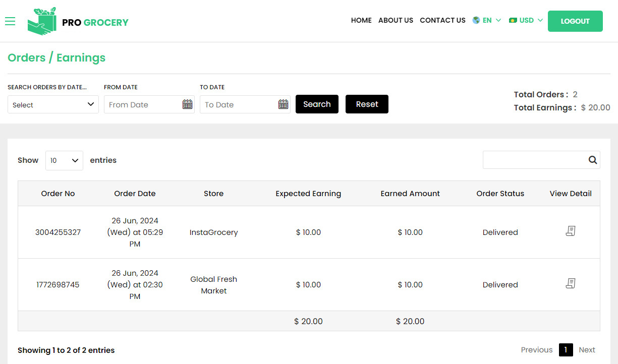
Task: View detail receipt for order 1772698745
Action: pos(571,284)
